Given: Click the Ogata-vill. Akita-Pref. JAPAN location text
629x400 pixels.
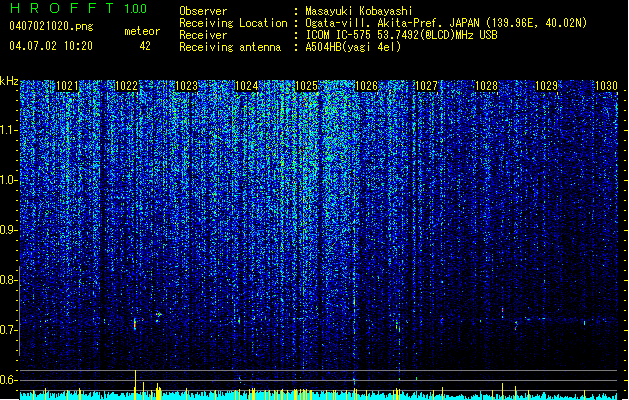Looking at the screenshot, I should tap(446, 23).
